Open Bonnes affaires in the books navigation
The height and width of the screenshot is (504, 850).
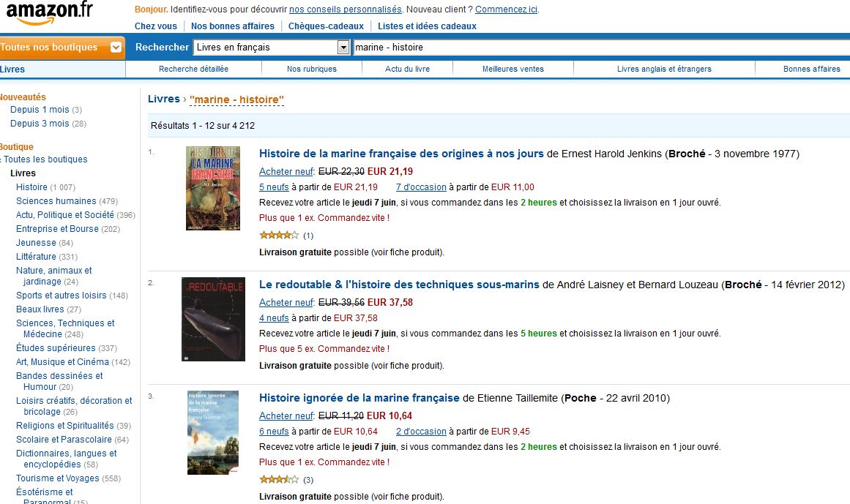tap(811, 69)
